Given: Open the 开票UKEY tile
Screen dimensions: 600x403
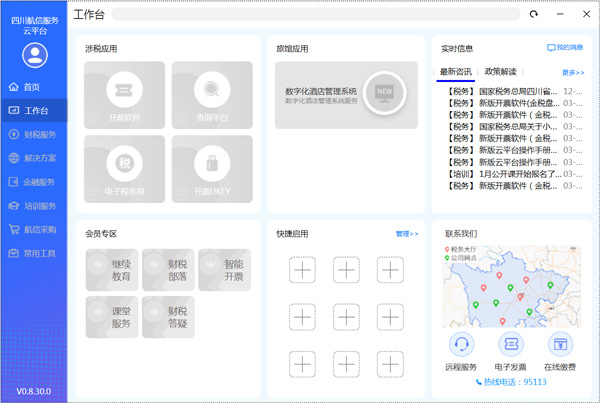Looking at the screenshot, I should [x=210, y=169].
